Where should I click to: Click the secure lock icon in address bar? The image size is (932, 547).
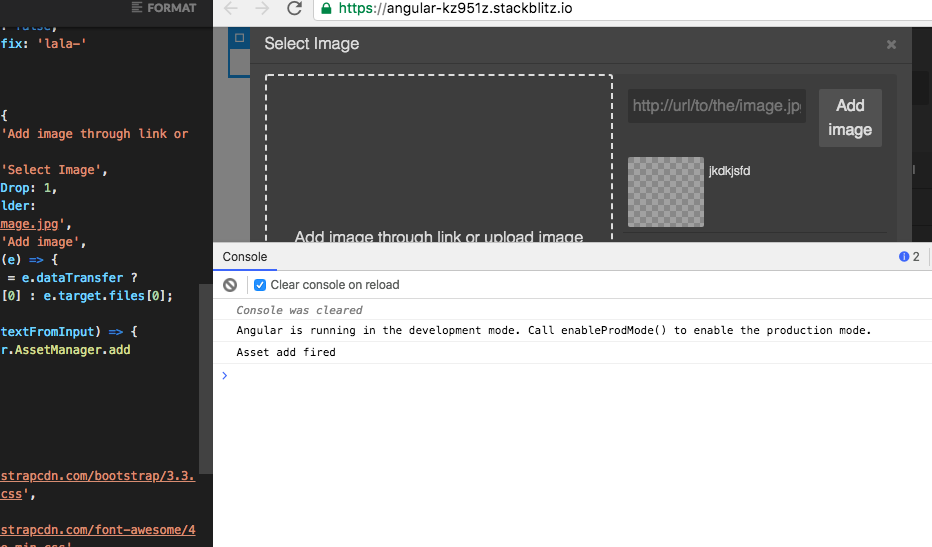click(x=326, y=8)
